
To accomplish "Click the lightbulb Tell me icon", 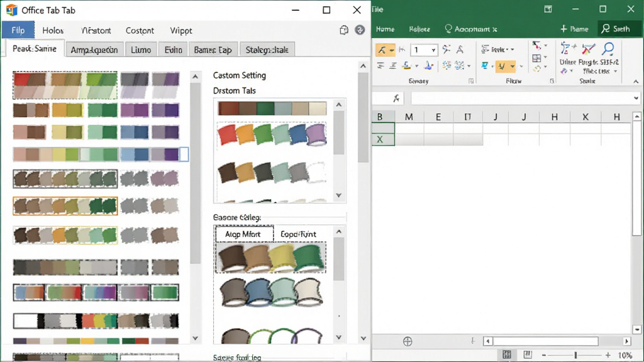I will click(448, 29).
